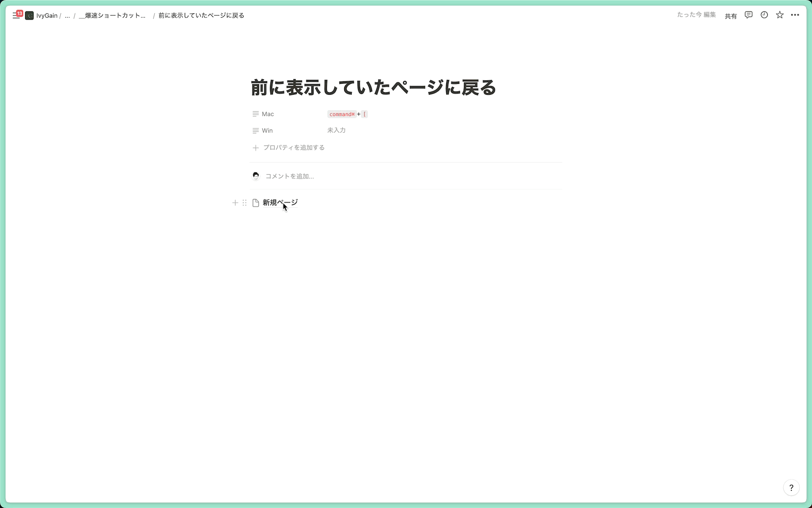
Task: Open the help question mark button
Action: pos(791,488)
